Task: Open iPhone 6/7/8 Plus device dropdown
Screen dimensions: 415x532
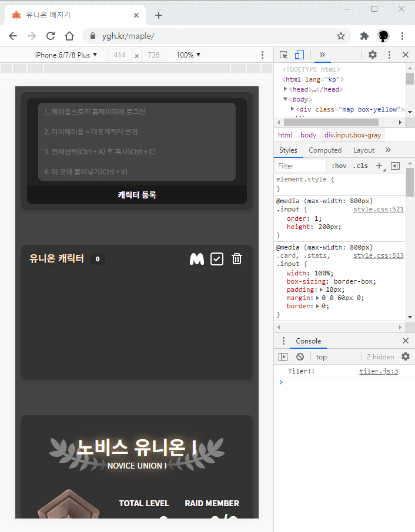Action: pos(66,55)
